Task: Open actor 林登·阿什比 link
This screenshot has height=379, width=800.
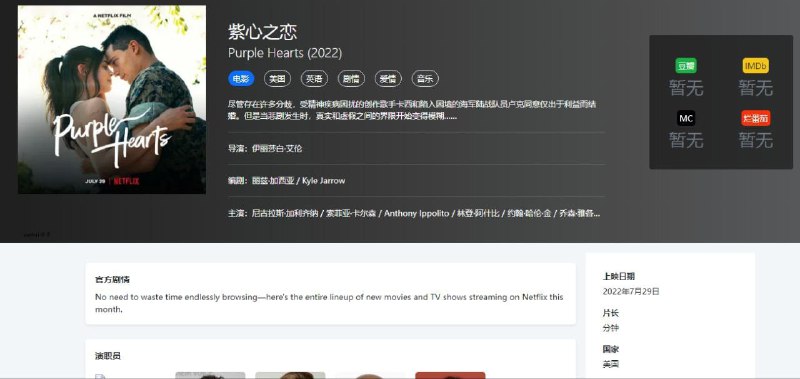Action: [x=478, y=213]
